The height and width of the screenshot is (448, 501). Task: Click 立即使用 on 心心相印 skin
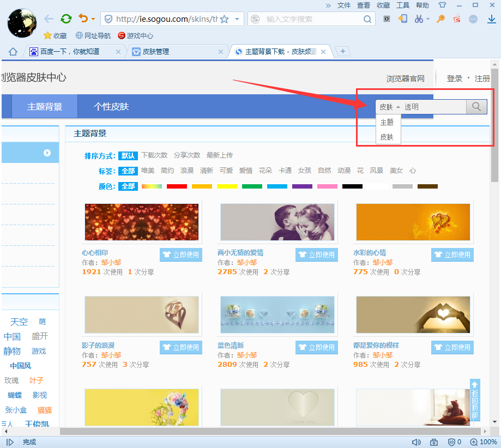tap(180, 255)
